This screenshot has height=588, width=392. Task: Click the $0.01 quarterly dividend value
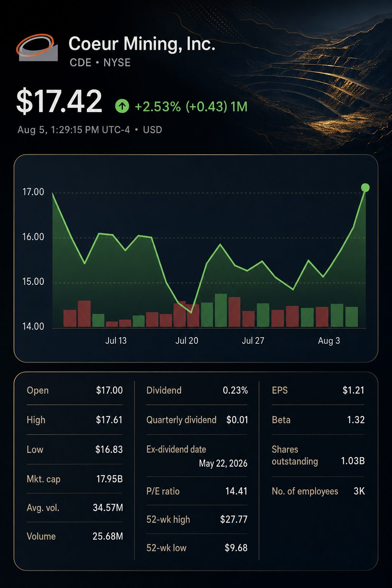point(237,420)
